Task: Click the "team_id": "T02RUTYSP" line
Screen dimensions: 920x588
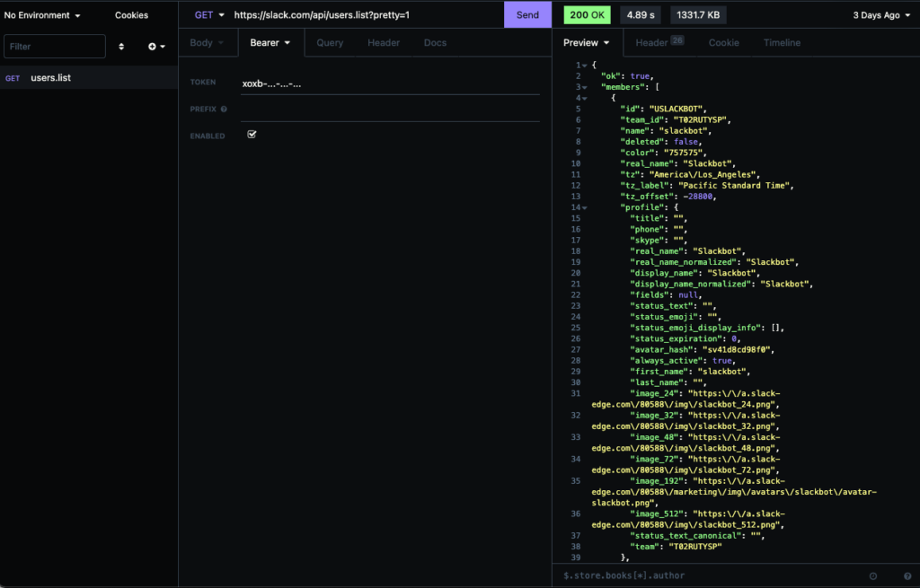Action: point(676,120)
